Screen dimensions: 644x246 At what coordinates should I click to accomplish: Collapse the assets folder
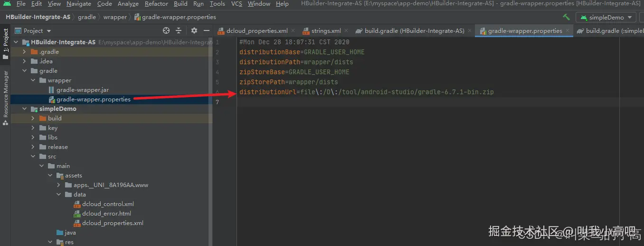click(50, 176)
